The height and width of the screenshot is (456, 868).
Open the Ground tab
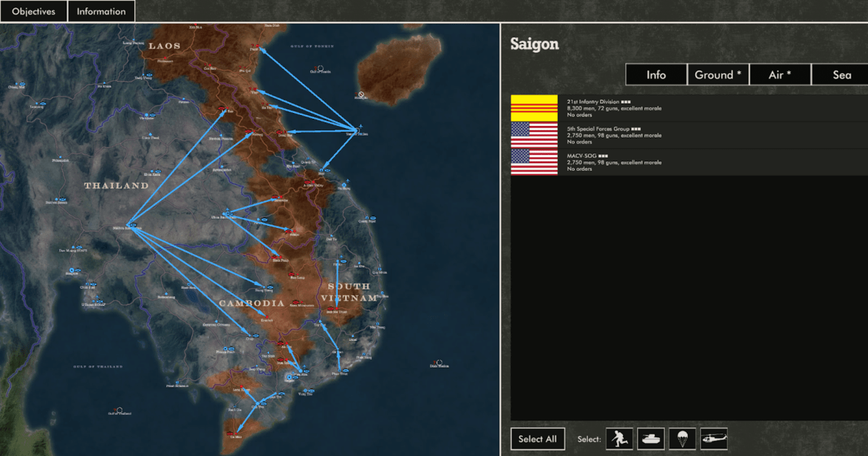click(x=718, y=75)
